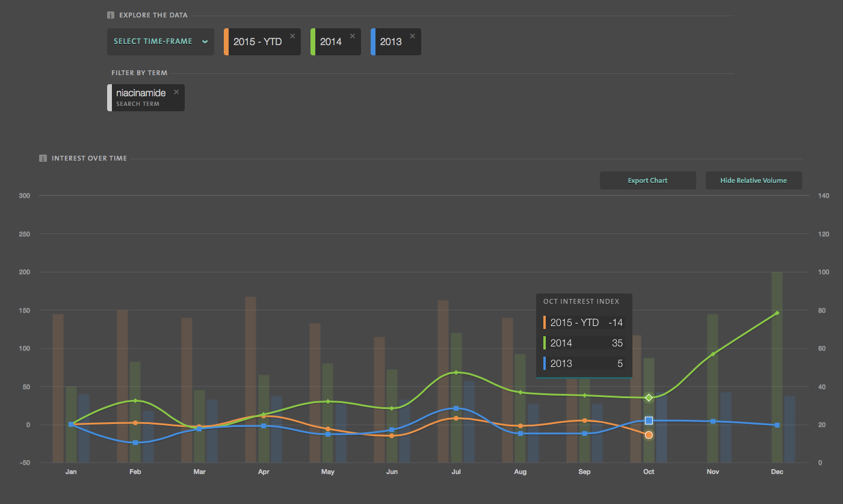Select the 2014 green point at Jul

coord(456,372)
